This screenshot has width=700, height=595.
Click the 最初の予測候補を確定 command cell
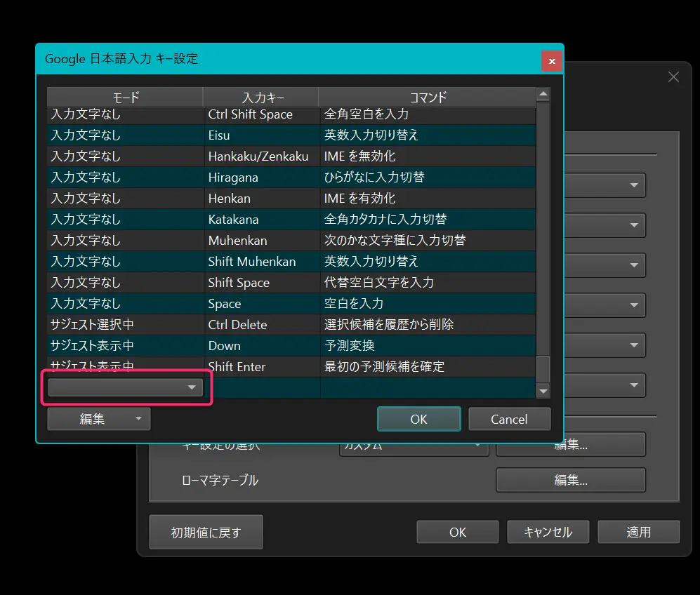click(428, 367)
